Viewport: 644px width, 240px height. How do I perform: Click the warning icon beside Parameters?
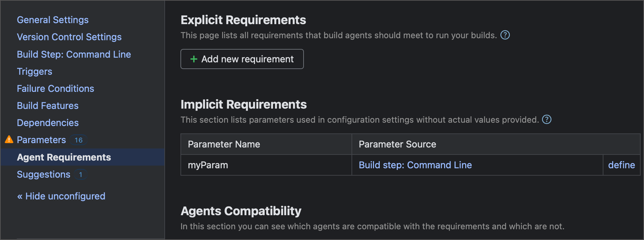(x=9, y=140)
